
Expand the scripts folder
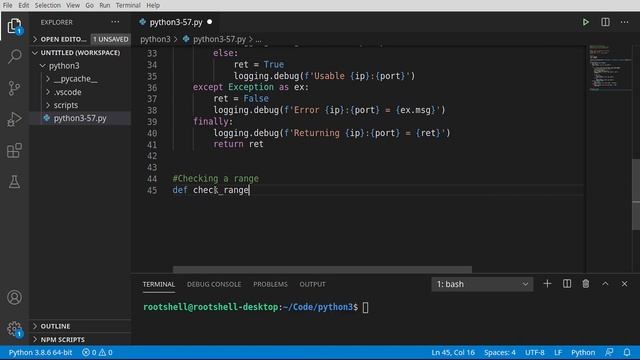click(48, 105)
